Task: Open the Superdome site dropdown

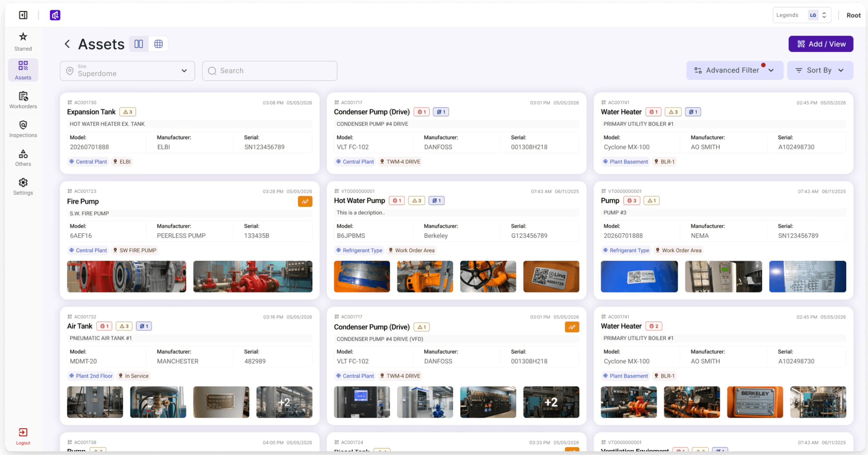Action: click(x=127, y=71)
